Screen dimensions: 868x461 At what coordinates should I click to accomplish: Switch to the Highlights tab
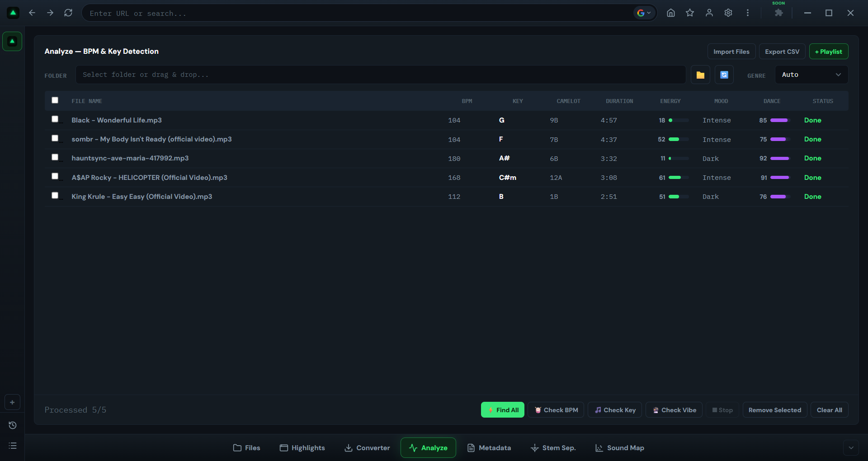[x=302, y=448]
